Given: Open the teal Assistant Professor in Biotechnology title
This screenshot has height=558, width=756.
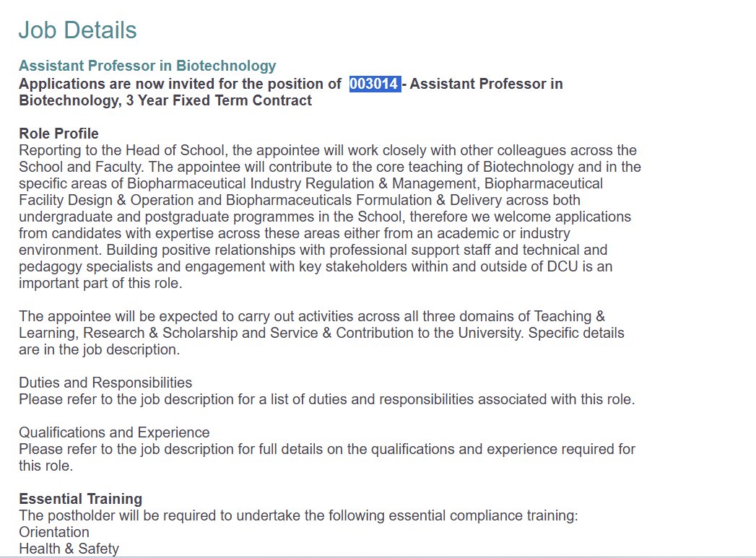Looking at the screenshot, I should [147, 66].
